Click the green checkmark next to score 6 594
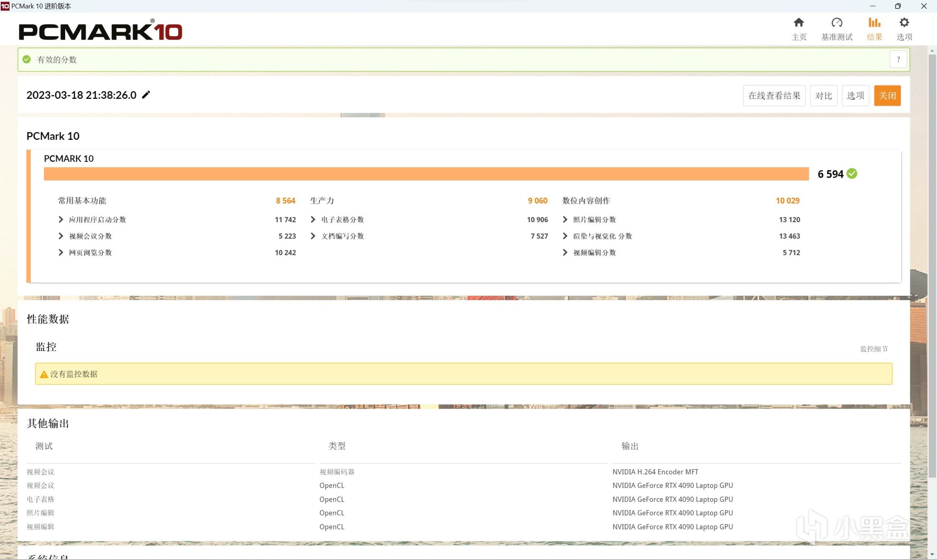This screenshot has height=560, width=937. click(x=852, y=174)
